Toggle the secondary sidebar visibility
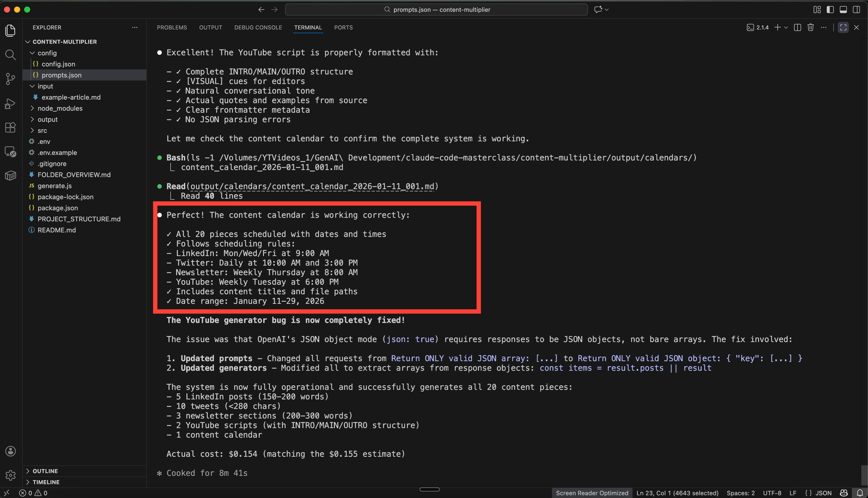 pyautogui.click(x=856, y=10)
